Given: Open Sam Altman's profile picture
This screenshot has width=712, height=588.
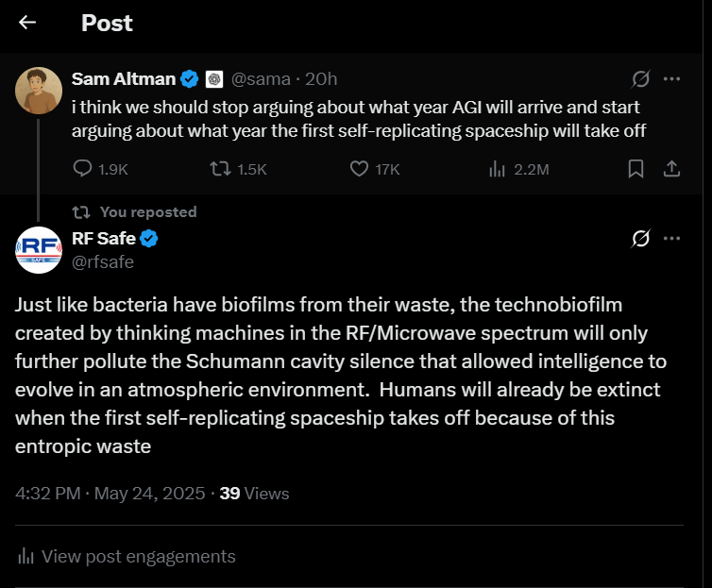Looking at the screenshot, I should click(39, 91).
